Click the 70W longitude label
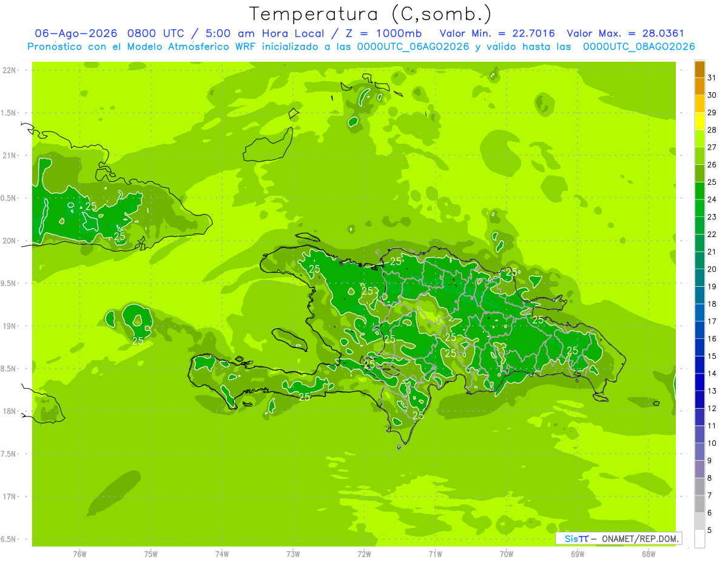Image resolution: width=728 pixels, height=562 pixels. 507,554
